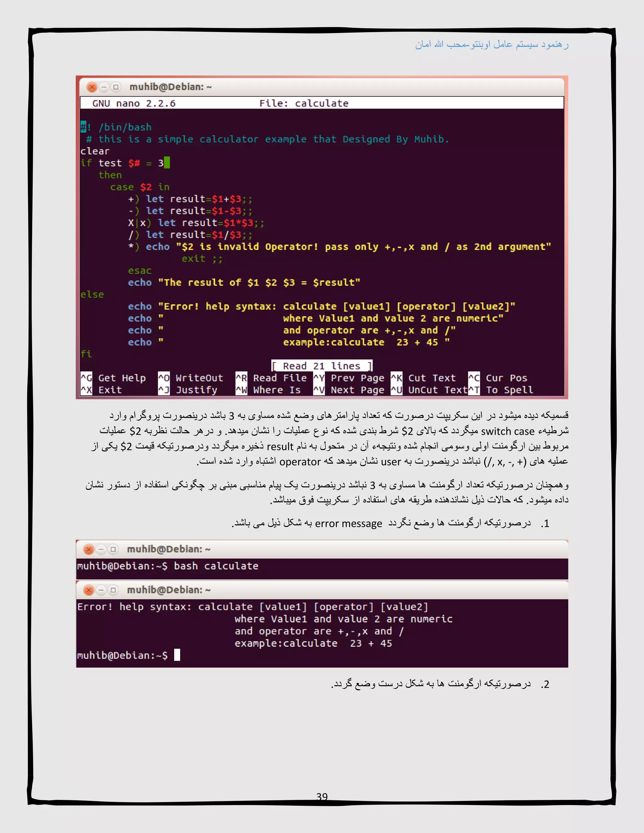
Task: Close the 'bash calculate' terminal window
Action: coord(88,549)
